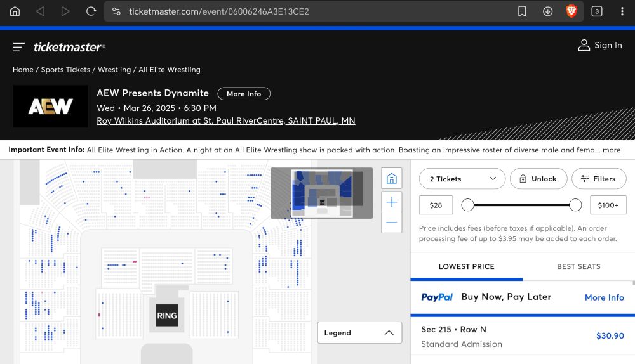
Task: Open the downloads icon
Action: (547, 11)
